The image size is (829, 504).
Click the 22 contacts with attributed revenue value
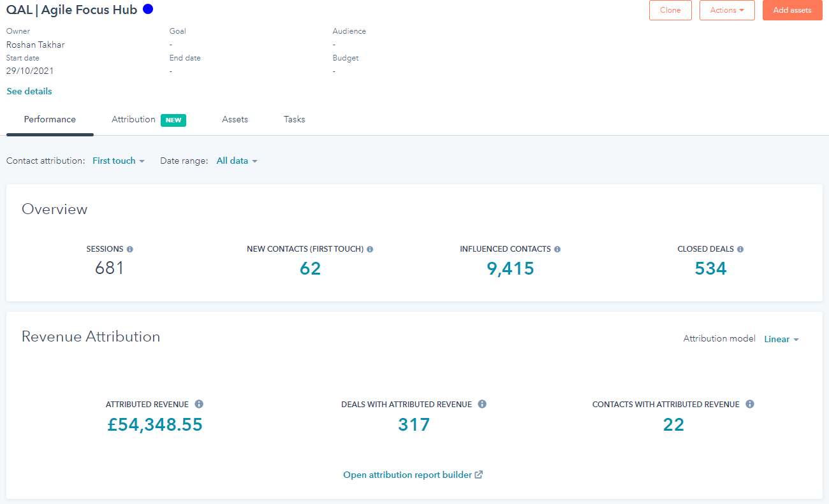(673, 424)
